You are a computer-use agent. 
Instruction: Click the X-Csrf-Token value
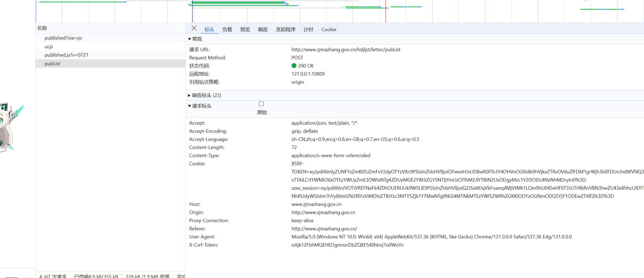pos(347,245)
